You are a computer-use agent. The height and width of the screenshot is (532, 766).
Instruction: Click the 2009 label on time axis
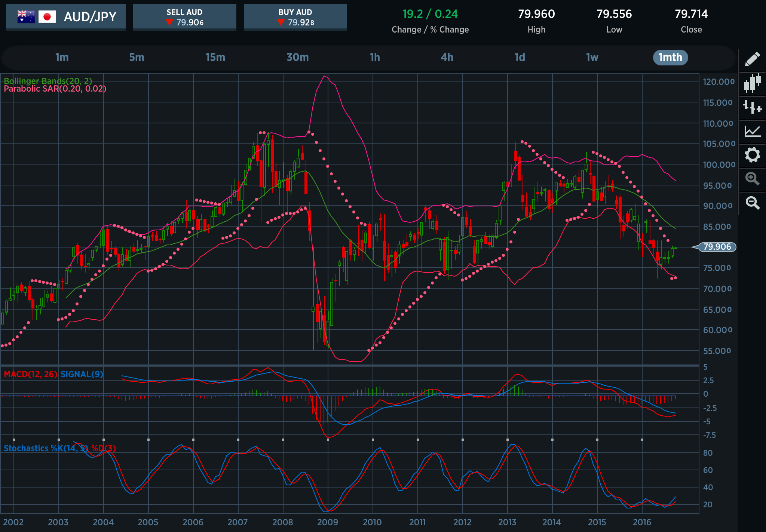327,522
